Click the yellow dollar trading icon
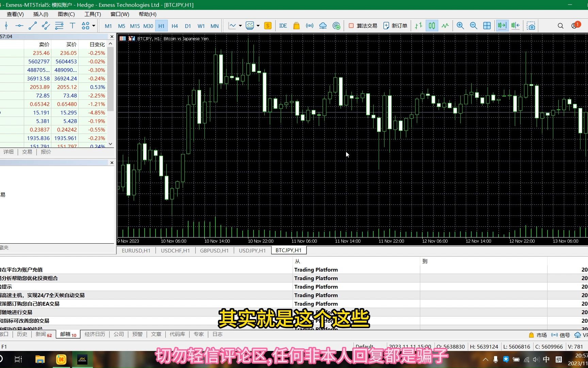The height and width of the screenshot is (368, 588). [268, 26]
